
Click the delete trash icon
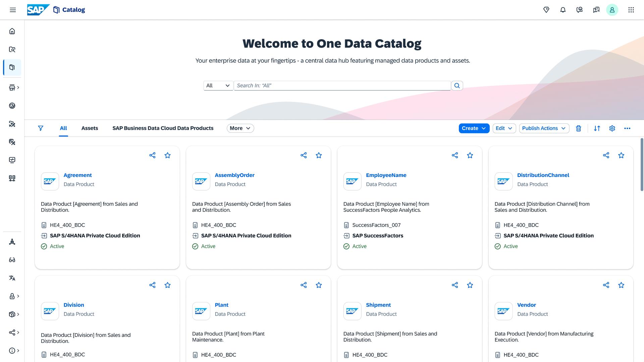(578, 128)
